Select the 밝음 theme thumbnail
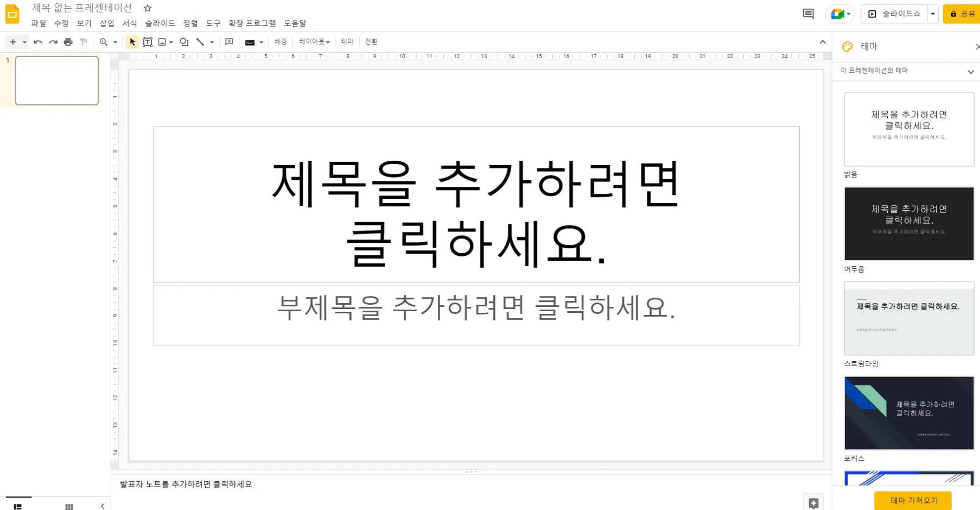980x510 pixels. [909, 129]
